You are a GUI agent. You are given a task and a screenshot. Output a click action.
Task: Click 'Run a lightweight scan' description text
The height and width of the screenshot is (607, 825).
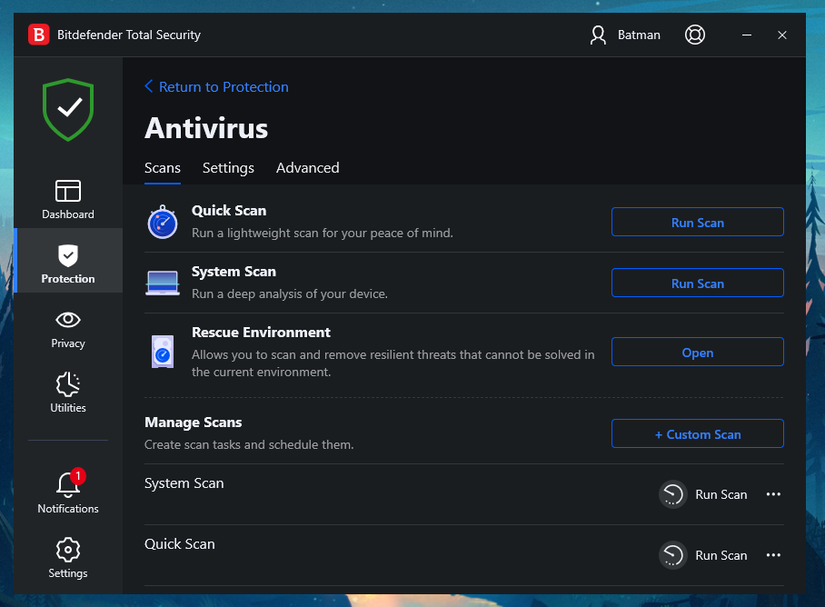coord(322,232)
